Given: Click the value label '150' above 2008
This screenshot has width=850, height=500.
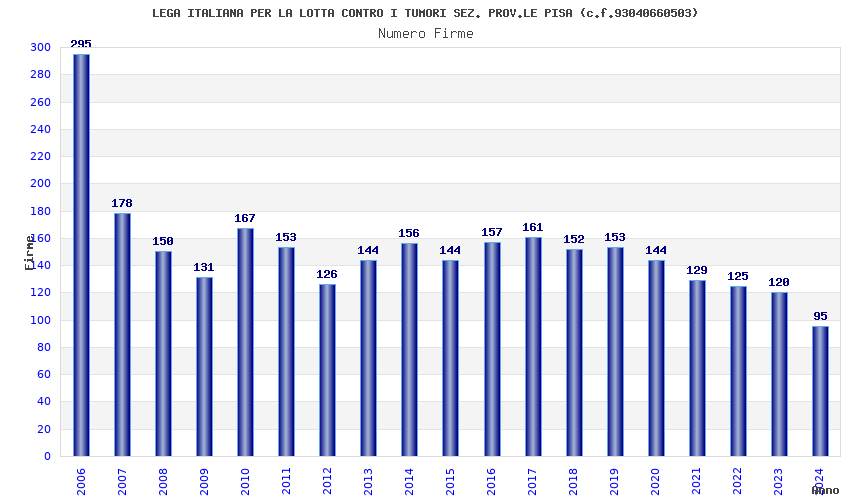Looking at the screenshot, I should pos(163,241).
